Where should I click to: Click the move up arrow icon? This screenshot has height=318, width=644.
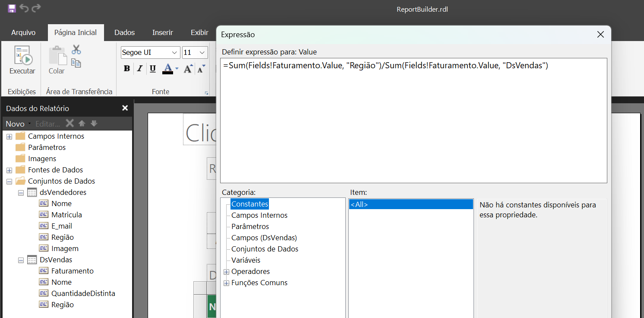[82, 124]
